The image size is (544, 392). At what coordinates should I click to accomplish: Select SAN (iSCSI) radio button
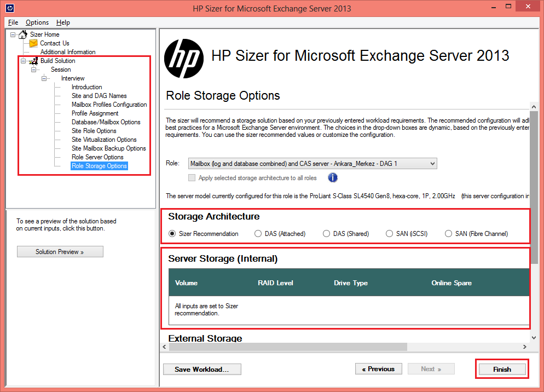(x=389, y=234)
